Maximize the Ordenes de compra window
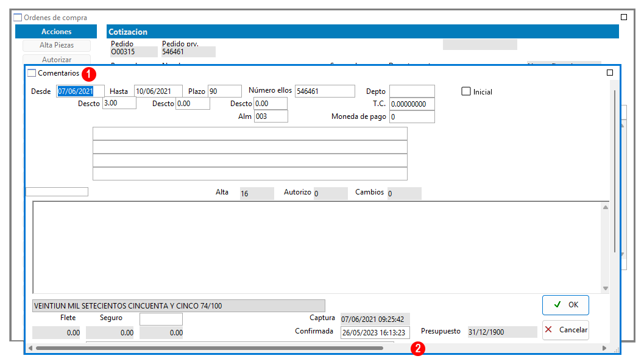This screenshot has height=364, width=644. (624, 17)
